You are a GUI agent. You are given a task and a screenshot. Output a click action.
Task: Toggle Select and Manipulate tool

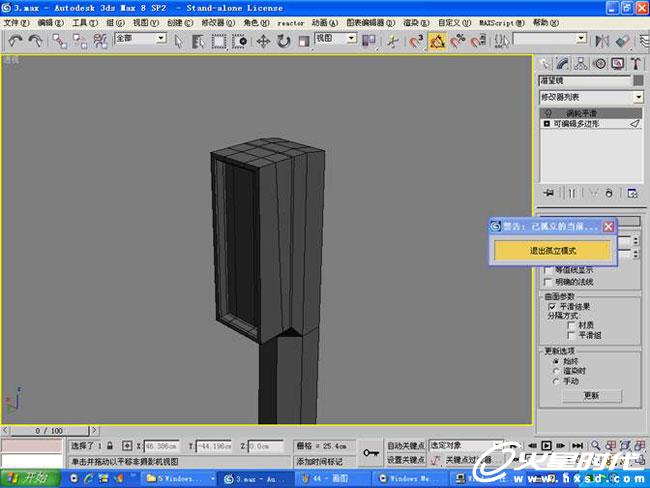point(393,41)
